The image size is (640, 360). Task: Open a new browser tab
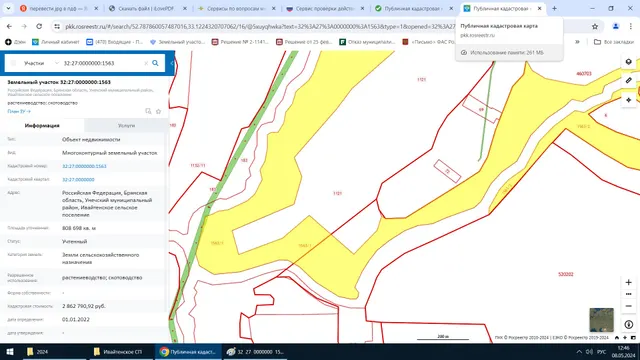coord(554,8)
